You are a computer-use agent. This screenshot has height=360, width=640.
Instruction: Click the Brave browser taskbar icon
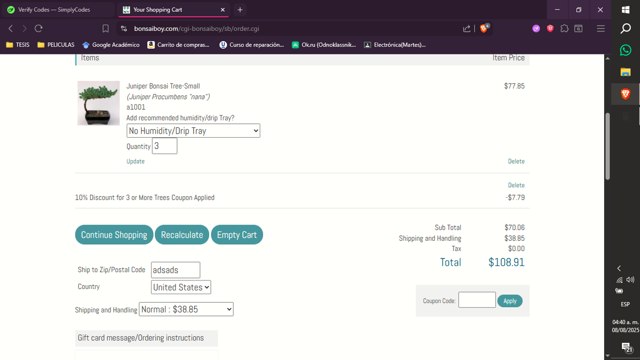coord(625,94)
